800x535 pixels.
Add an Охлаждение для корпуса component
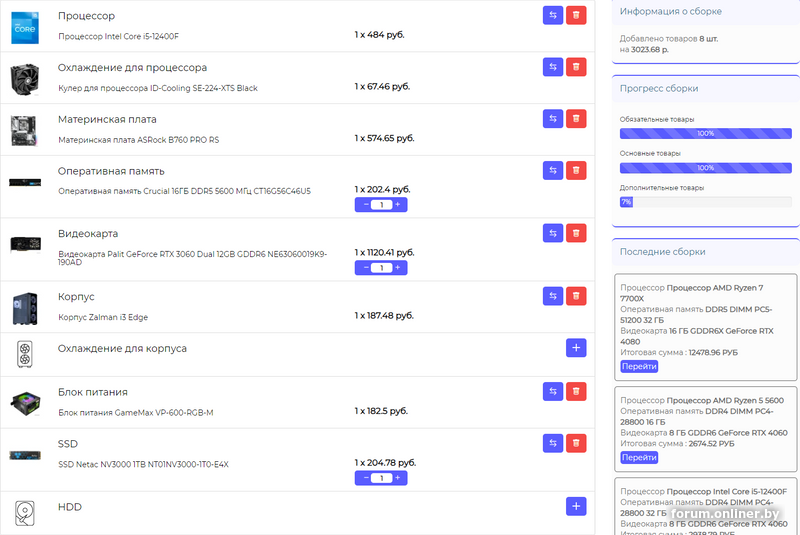coord(576,348)
